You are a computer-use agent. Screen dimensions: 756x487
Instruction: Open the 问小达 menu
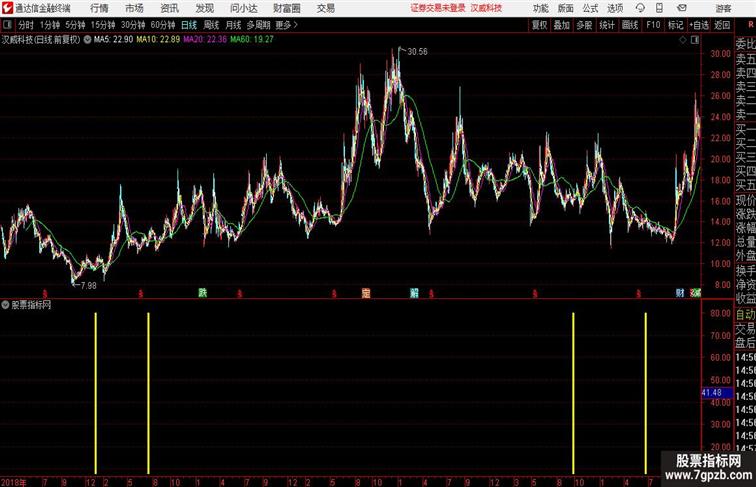[x=244, y=8]
